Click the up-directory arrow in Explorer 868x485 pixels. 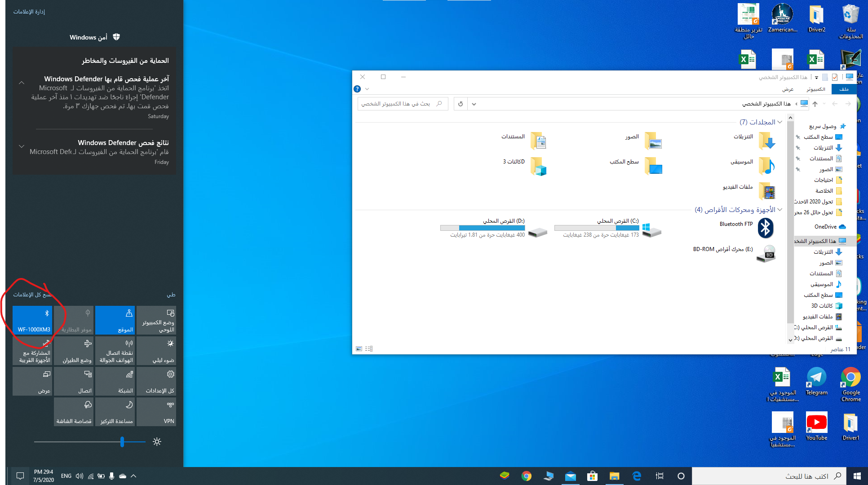point(815,104)
